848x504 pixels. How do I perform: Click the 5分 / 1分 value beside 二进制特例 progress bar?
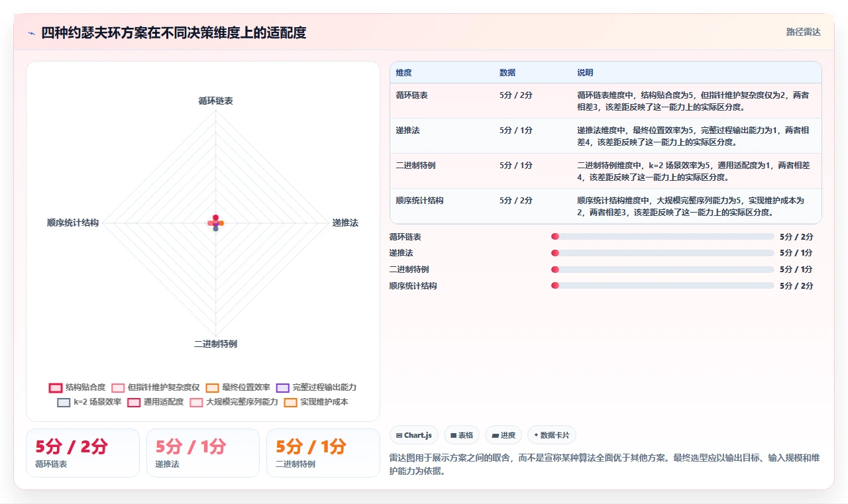point(796,270)
